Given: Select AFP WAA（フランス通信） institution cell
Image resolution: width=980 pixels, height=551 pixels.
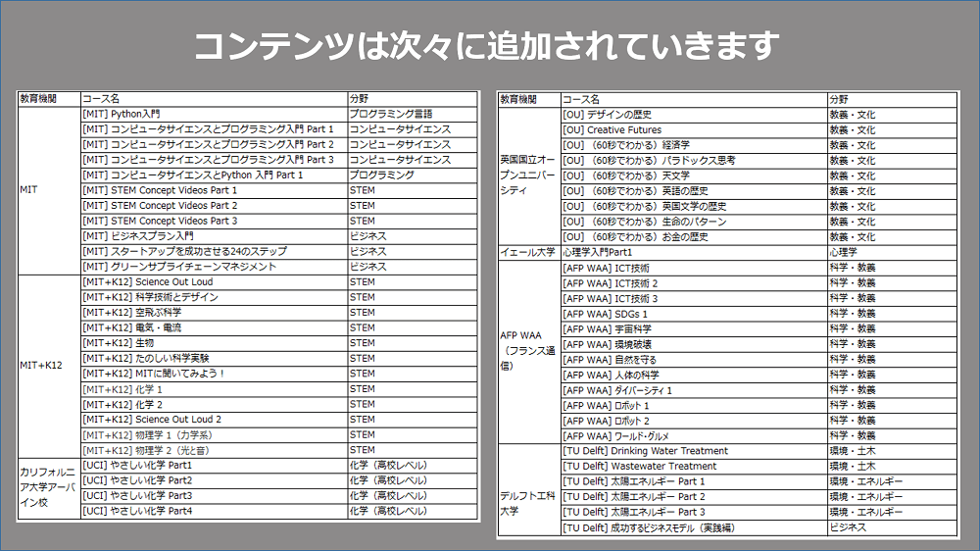Looking at the screenshot, I should pyautogui.click(x=529, y=352).
